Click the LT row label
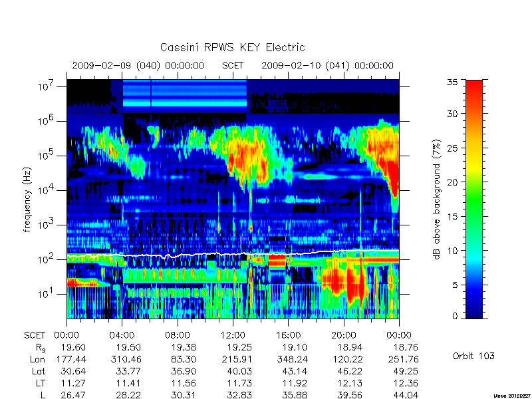 click(x=41, y=383)
